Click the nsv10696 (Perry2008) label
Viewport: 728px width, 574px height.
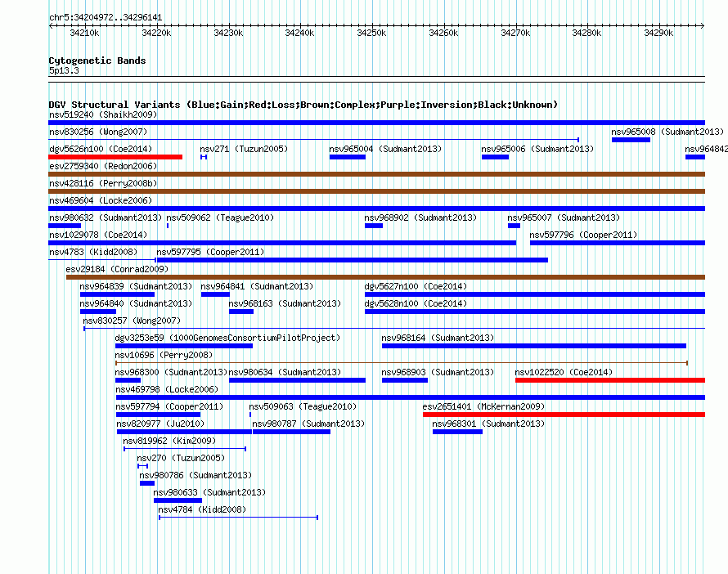click(164, 355)
